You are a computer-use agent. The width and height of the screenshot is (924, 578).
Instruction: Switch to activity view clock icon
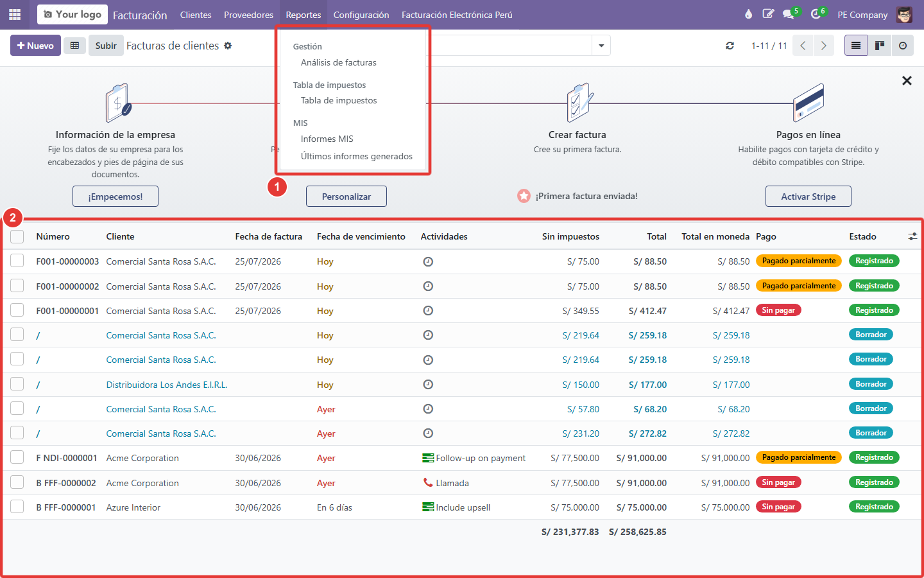903,46
